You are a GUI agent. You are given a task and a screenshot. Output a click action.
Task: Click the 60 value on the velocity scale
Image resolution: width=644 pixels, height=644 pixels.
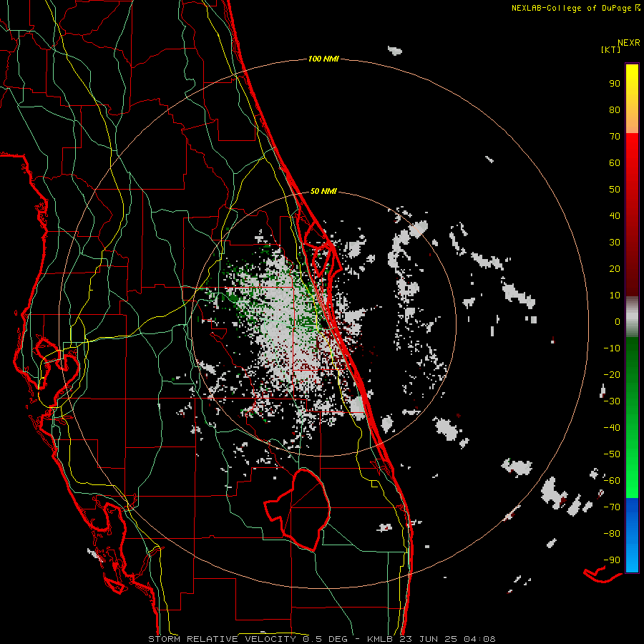615,163
